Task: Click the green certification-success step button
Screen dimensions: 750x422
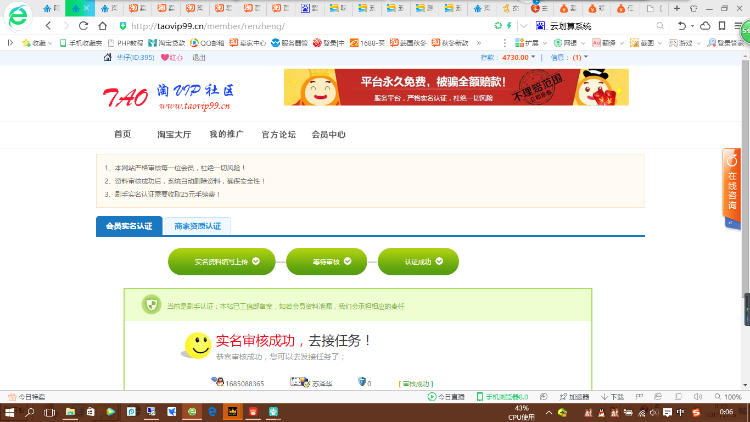Action: tap(418, 261)
